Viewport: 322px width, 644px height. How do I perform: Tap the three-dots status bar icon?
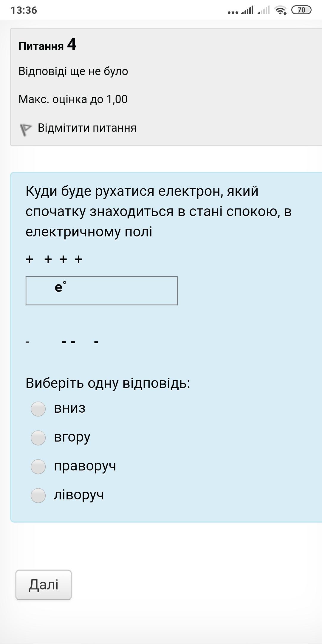pos(233,13)
